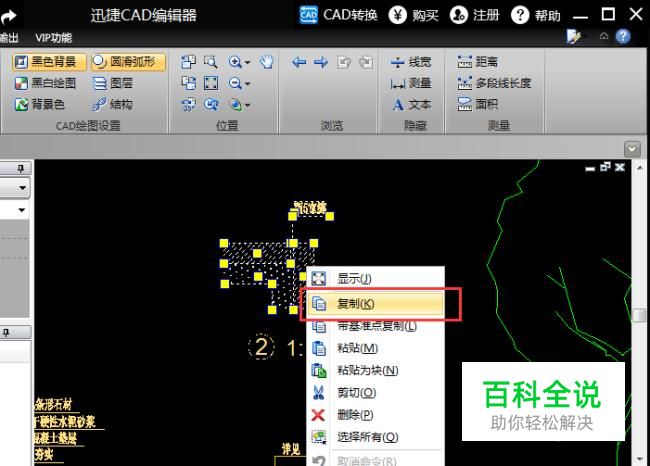Screen dimensions: 650x466
Task: Go to next page with right arrow
Action: tap(321, 63)
